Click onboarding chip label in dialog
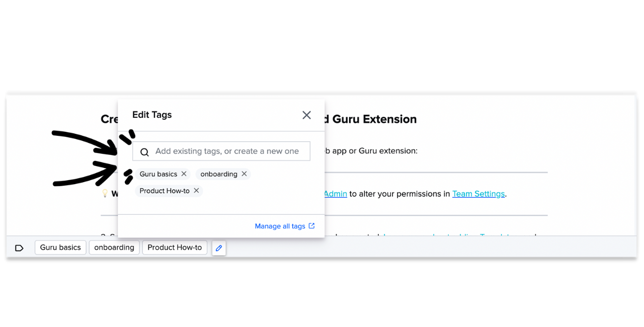Screen dimensions: 644x327 pos(219,174)
